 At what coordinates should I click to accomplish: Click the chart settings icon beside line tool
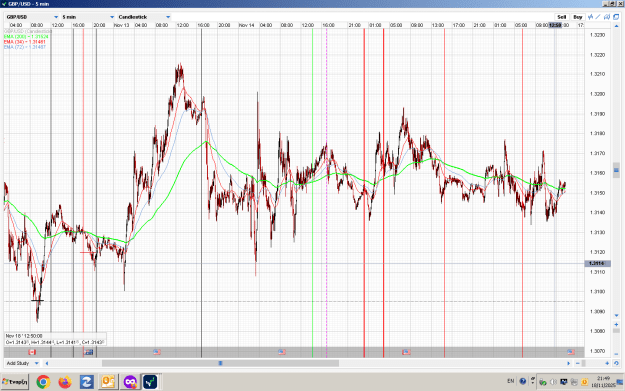607,17
